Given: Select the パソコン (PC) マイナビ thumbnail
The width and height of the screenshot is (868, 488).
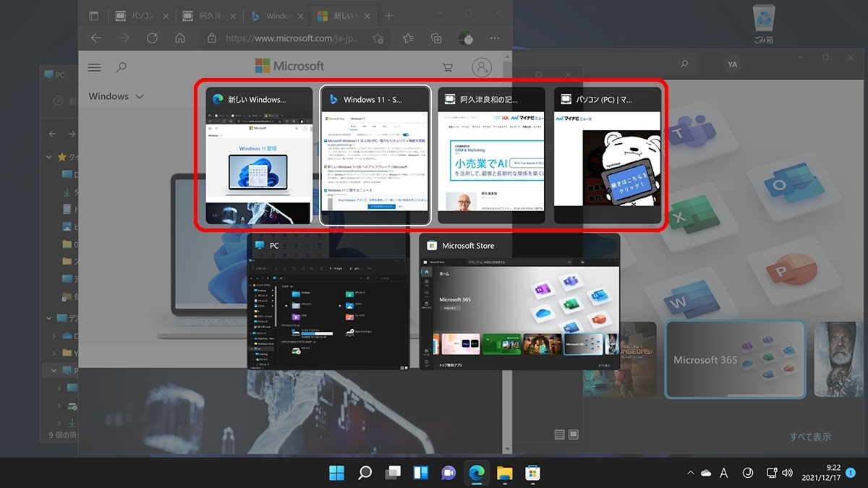Looking at the screenshot, I should [608, 155].
